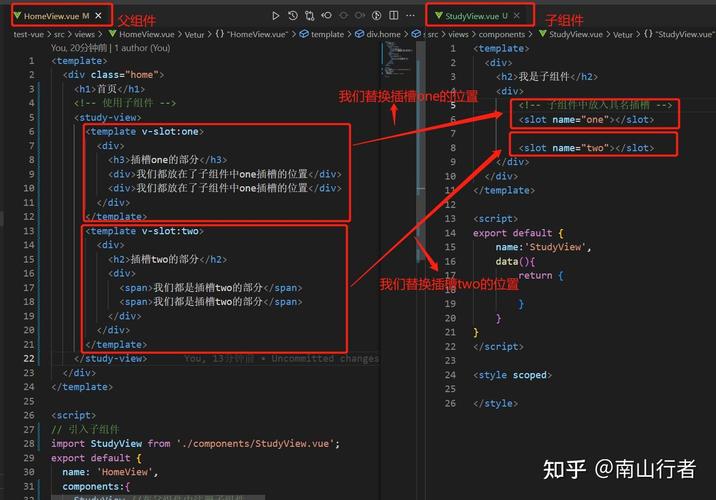Image resolution: width=716 pixels, height=500 pixels.
Task: Click line number 22 in HomeView.vue
Action: [x=29, y=358]
